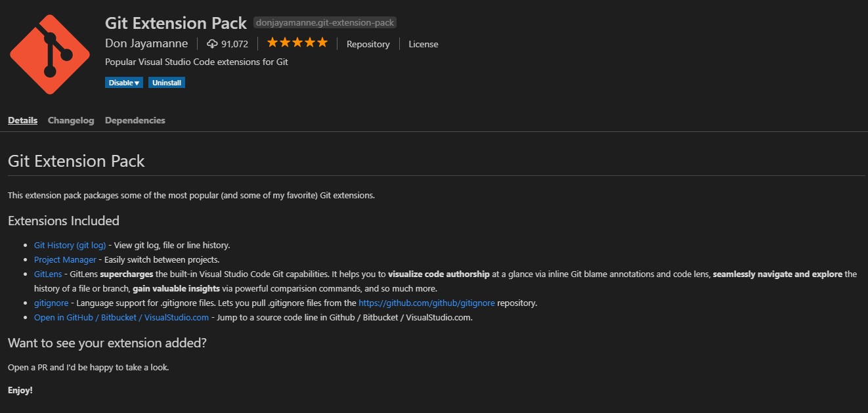868x413 pixels.
Task: Click the Git Extension Pack title heading
Action: click(176, 22)
